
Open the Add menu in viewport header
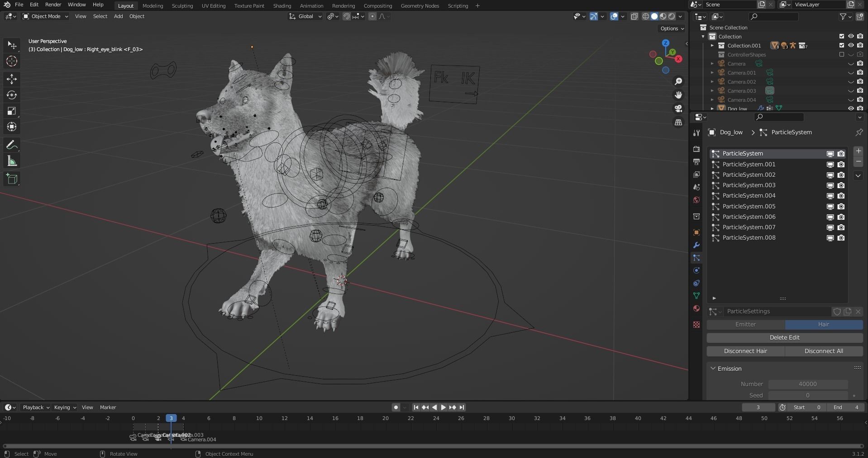(x=118, y=16)
